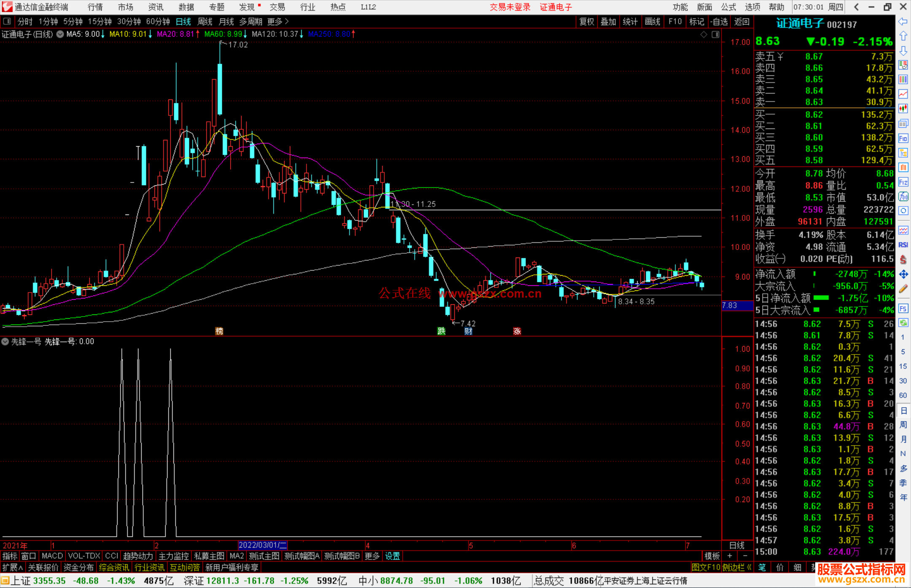Click the 画线 draw line button
Viewport: 911px width, 588px height.
652,21
